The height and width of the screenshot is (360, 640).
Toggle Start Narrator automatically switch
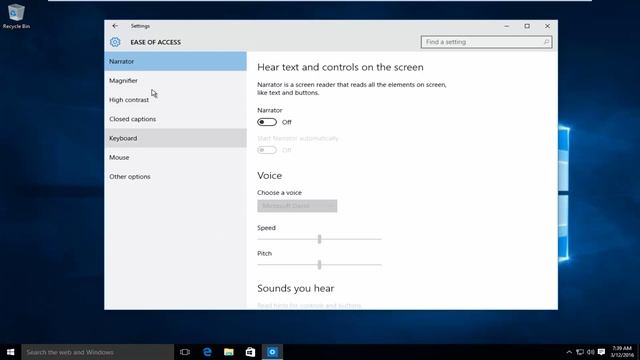click(267, 150)
